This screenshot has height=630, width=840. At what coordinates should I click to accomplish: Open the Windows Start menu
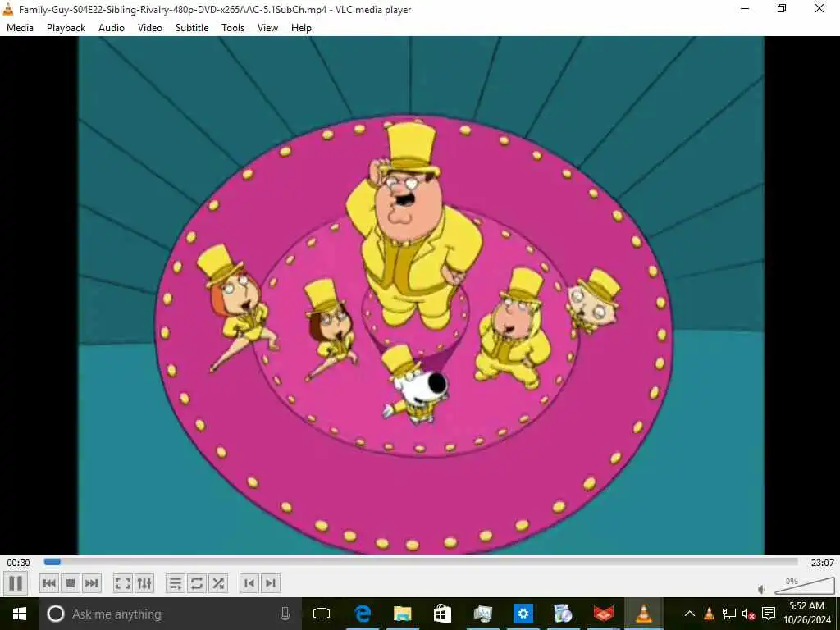point(20,614)
